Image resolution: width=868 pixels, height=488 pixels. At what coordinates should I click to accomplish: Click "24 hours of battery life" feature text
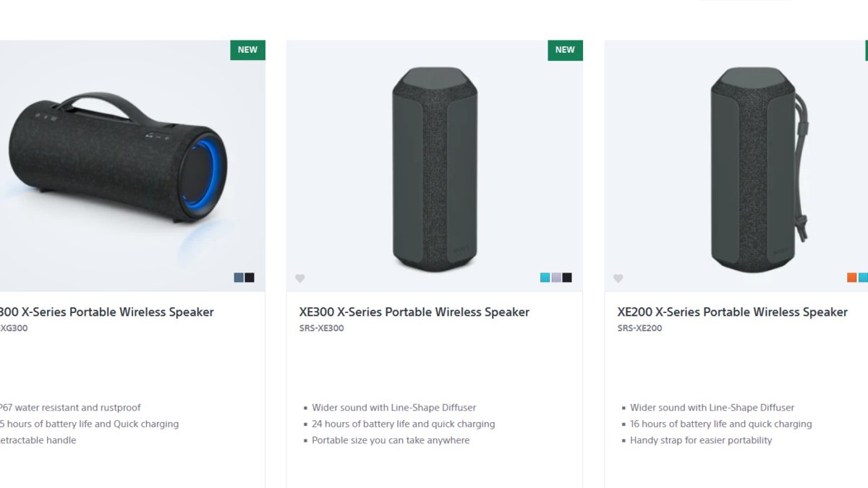(403, 424)
